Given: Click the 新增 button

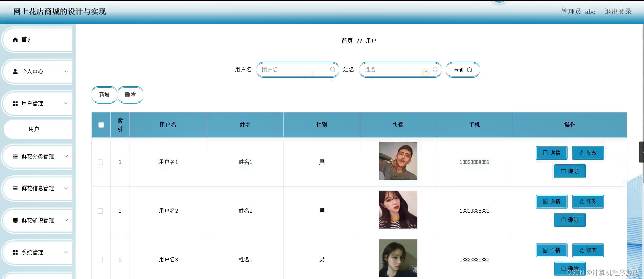Looking at the screenshot, I should pyautogui.click(x=104, y=95).
